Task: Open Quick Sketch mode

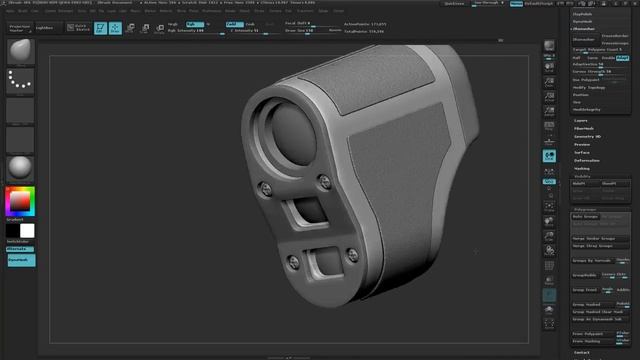Action: tap(78, 28)
